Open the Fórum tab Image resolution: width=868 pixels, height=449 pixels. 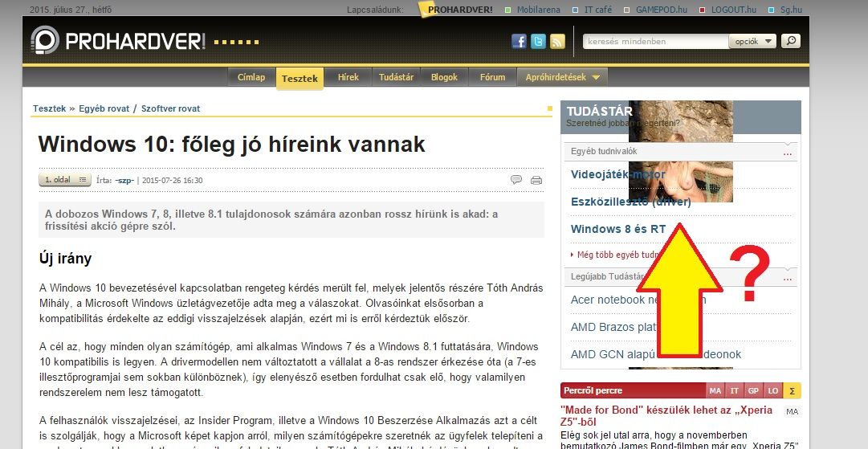click(x=492, y=77)
